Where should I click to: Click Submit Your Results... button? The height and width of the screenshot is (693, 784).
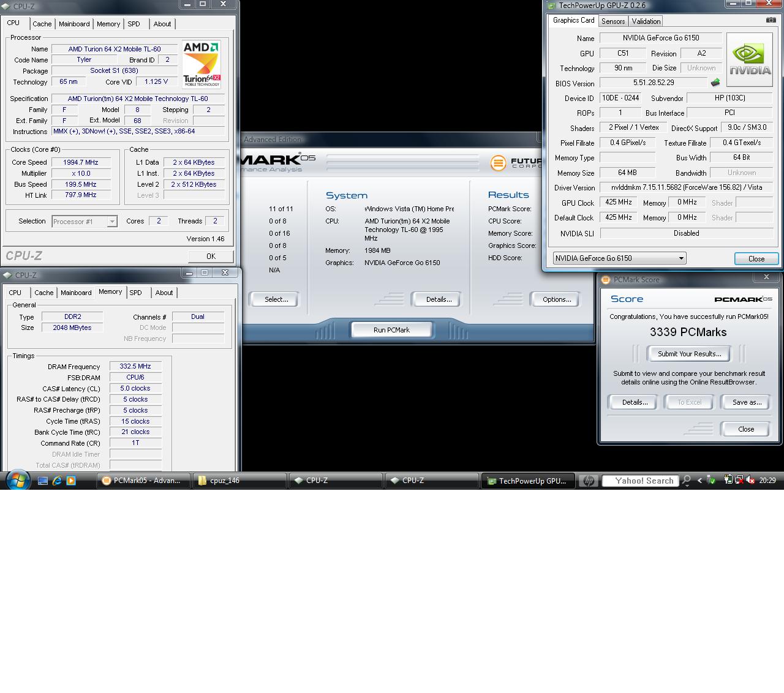coord(689,354)
